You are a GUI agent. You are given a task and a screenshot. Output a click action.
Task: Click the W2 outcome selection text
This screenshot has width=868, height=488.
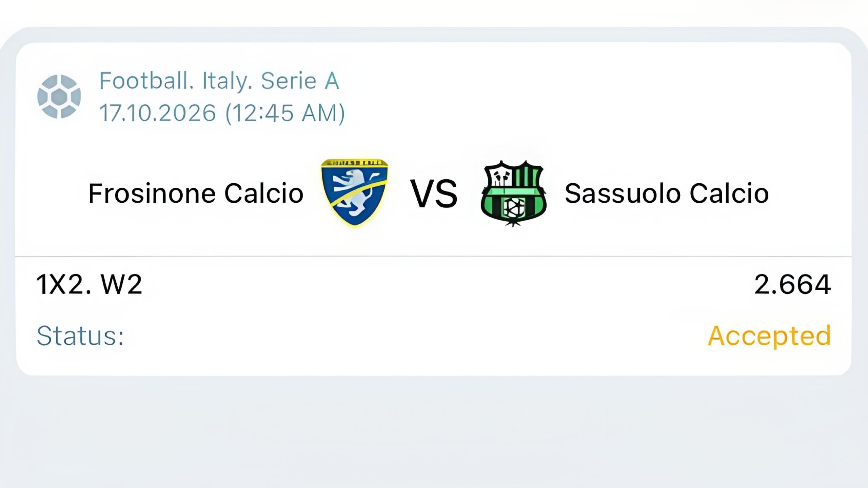click(121, 284)
